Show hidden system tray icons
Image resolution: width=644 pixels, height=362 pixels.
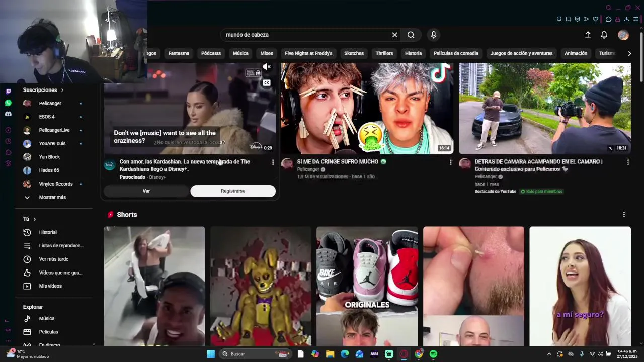[549, 354]
